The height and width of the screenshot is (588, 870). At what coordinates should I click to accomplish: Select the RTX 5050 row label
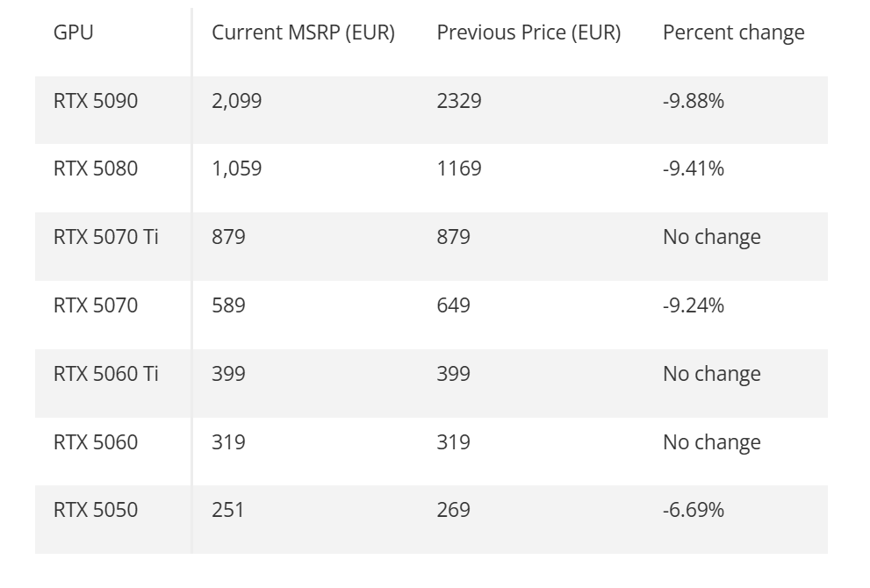[x=96, y=510]
